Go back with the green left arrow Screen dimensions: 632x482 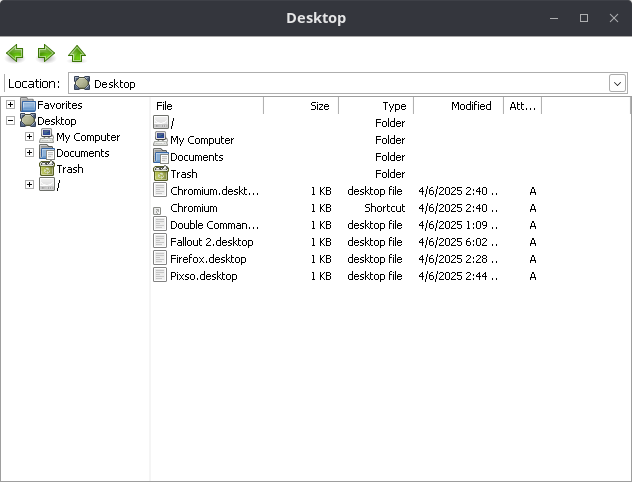click(15, 53)
